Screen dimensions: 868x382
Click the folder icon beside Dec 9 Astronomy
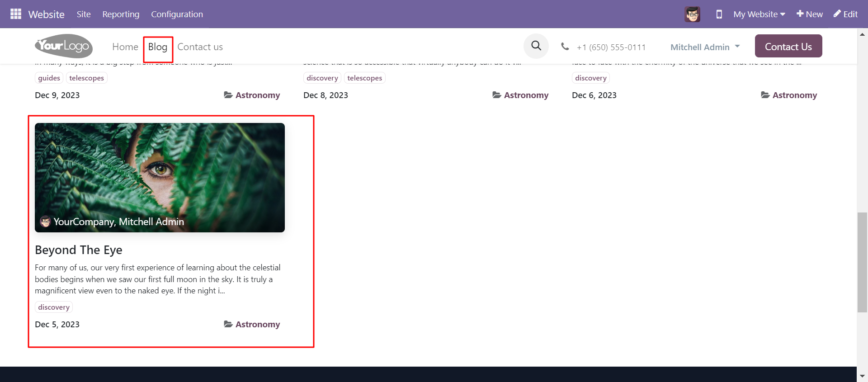coord(228,95)
